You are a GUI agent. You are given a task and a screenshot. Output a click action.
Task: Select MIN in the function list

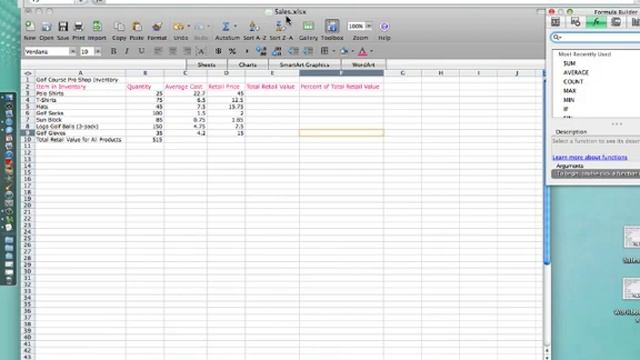point(569,100)
